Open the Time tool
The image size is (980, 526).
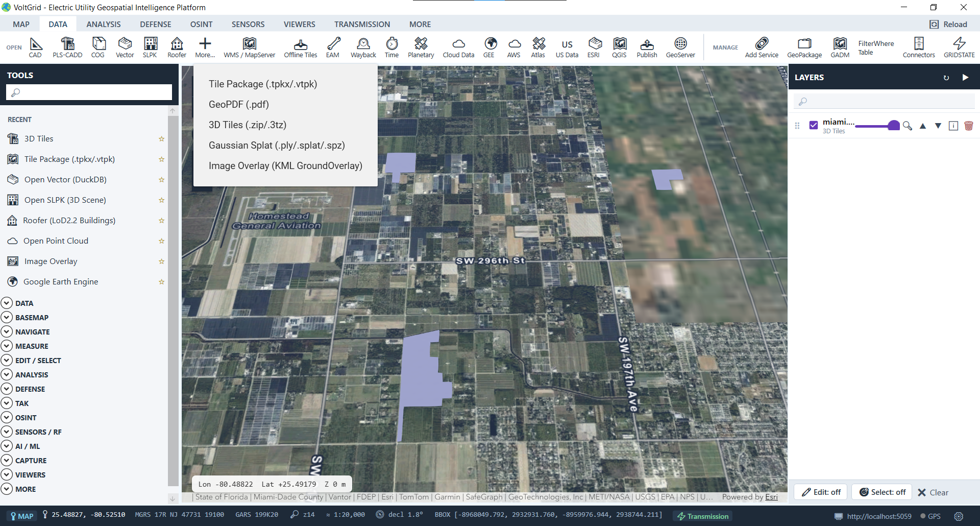click(392, 47)
